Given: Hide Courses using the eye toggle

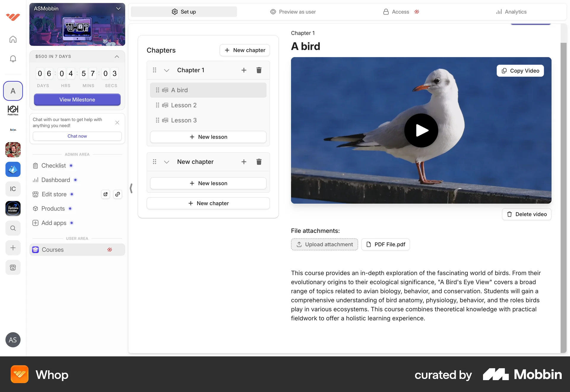Looking at the screenshot, I should pos(110,250).
